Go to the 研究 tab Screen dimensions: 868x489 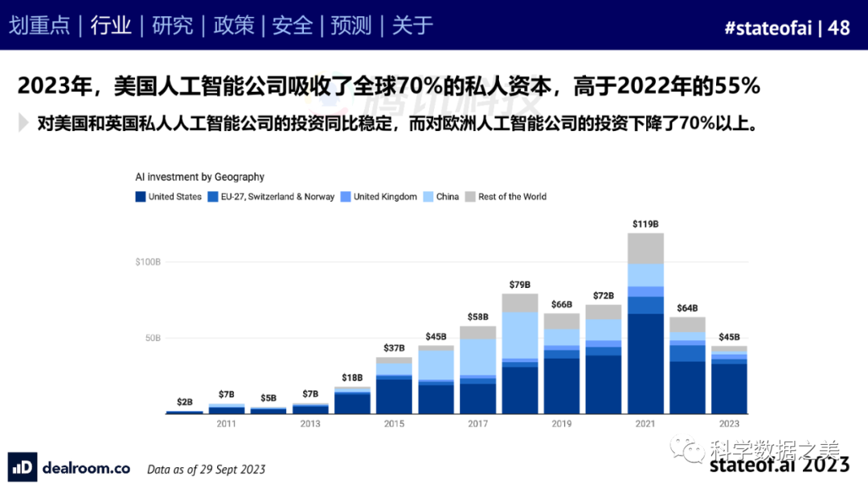point(172,26)
